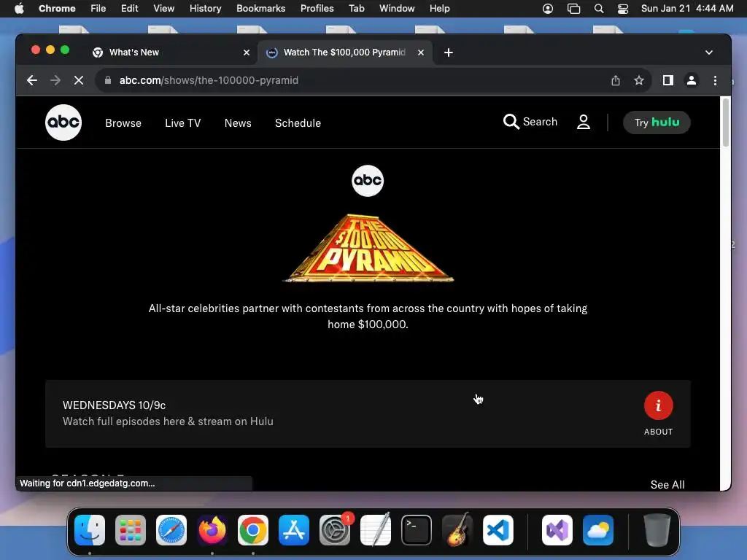Click the user account icon in menu bar
This screenshot has height=560, width=747.
click(x=548, y=9)
